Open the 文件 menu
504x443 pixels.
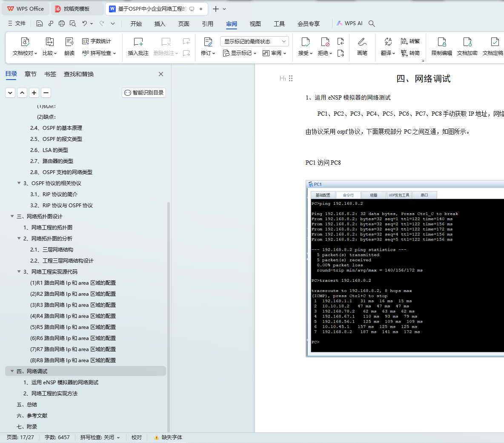coord(17,23)
